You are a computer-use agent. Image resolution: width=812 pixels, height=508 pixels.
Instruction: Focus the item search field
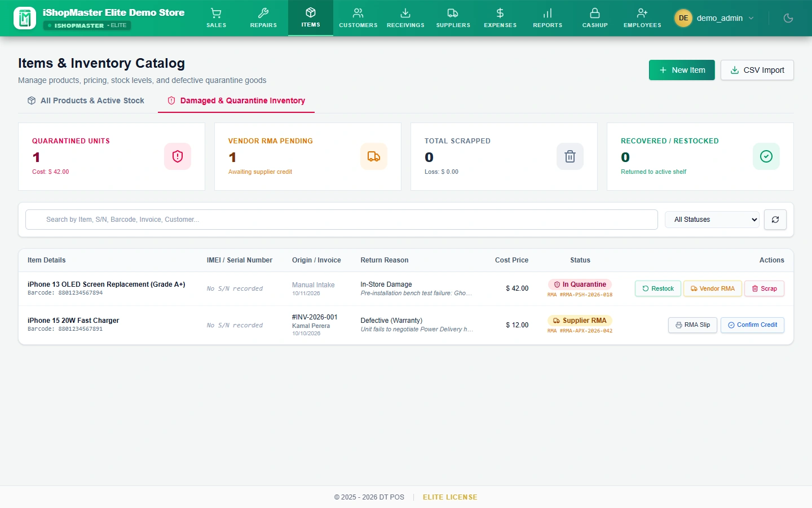coord(342,220)
